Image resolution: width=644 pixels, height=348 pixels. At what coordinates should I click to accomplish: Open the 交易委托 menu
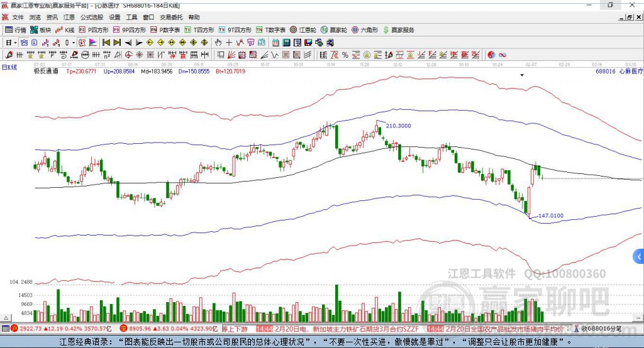[171, 17]
